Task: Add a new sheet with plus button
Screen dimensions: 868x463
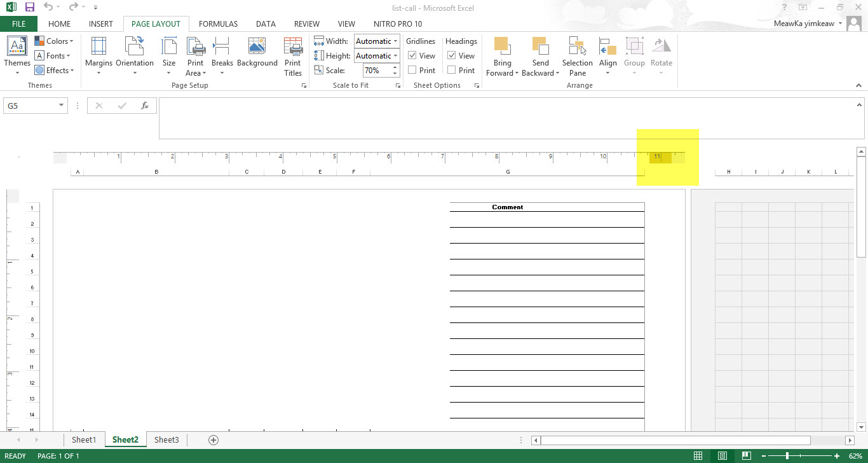Action: (x=214, y=440)
